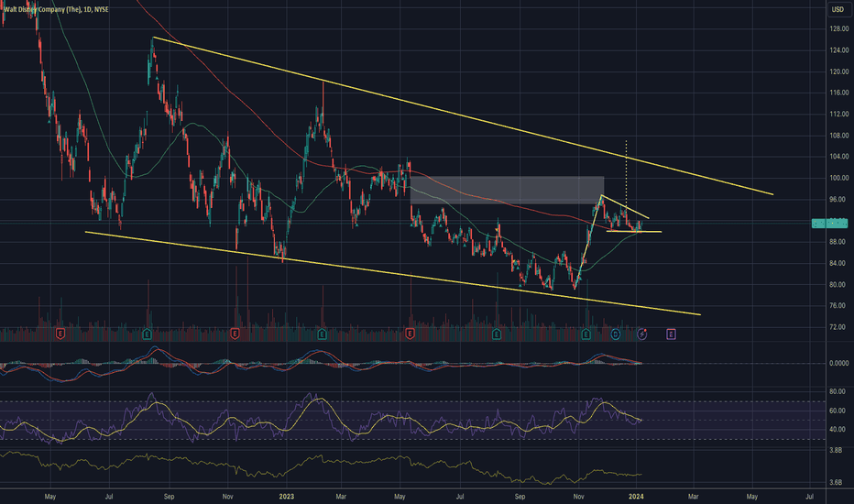Screen dimensions: 854x504
Task: Click the rightmost Jul time axis label
Action: pyautogui.click(x=809, y=497)
